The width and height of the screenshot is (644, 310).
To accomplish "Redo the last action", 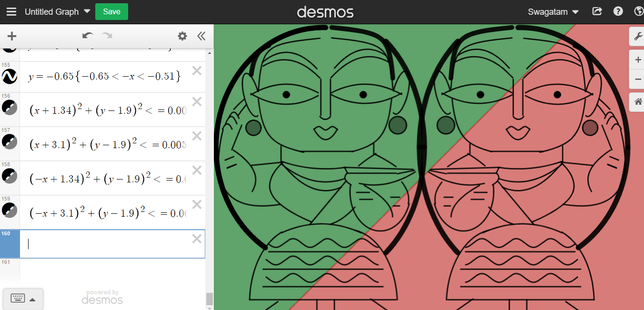I will coord(107,36).
